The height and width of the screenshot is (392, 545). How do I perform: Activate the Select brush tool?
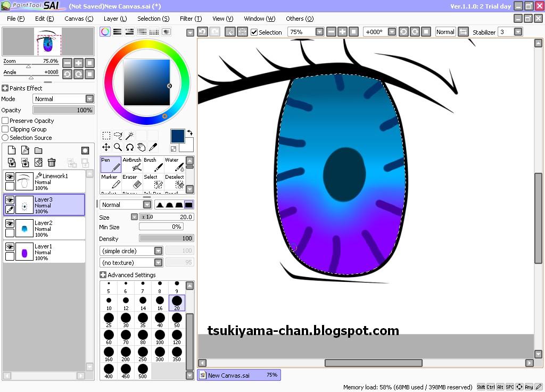click(153, 181)
